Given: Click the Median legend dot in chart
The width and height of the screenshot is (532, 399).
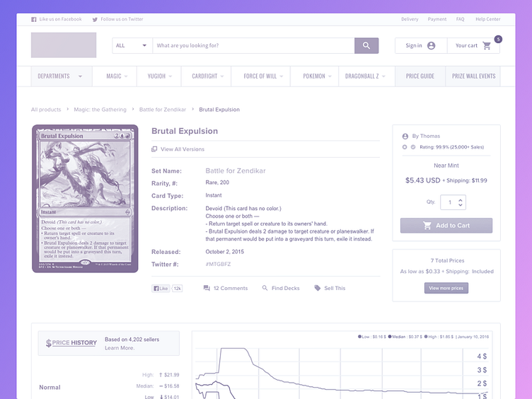Looking at the screenshot, I should click(x=390, y=337).
